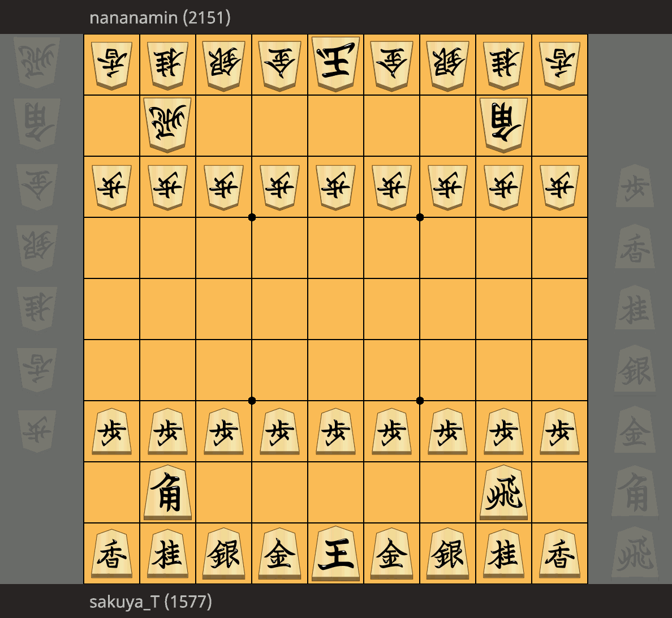The width and height of the screenshot is (672, 618).
Task: Select the bottom player's rook (飛) piece
Action: pos(503,492)
